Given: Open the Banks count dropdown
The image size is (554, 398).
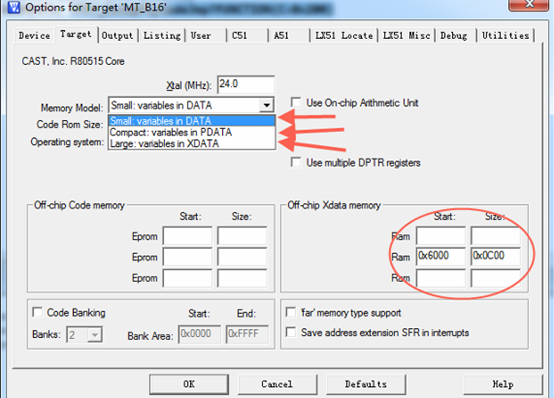Looking at the screenshot, I should (95, 334).
